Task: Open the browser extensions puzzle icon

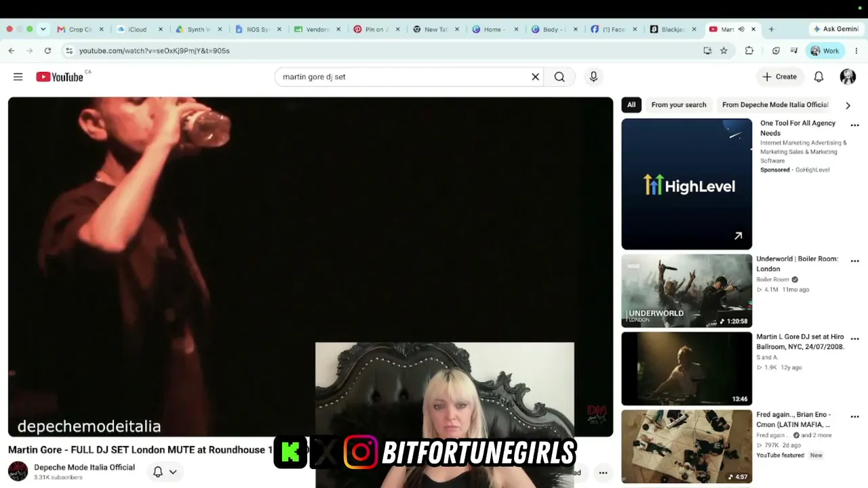Action: [x=749, y=51]
